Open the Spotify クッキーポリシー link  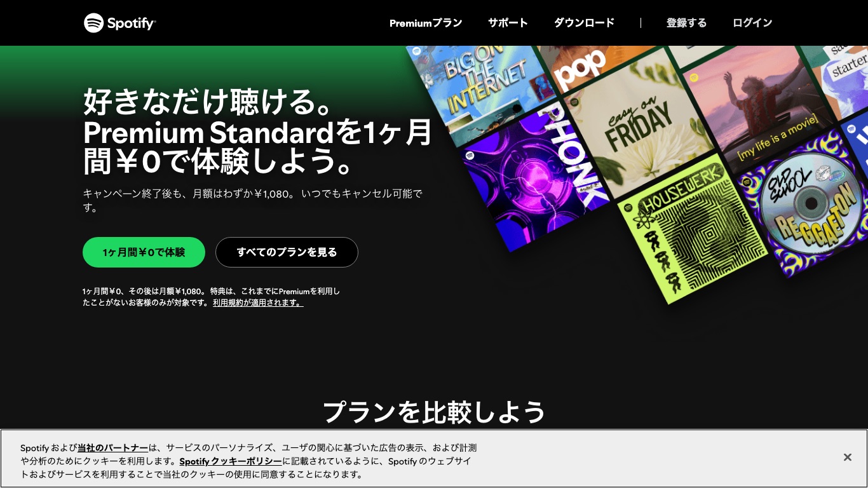[231, 461]
